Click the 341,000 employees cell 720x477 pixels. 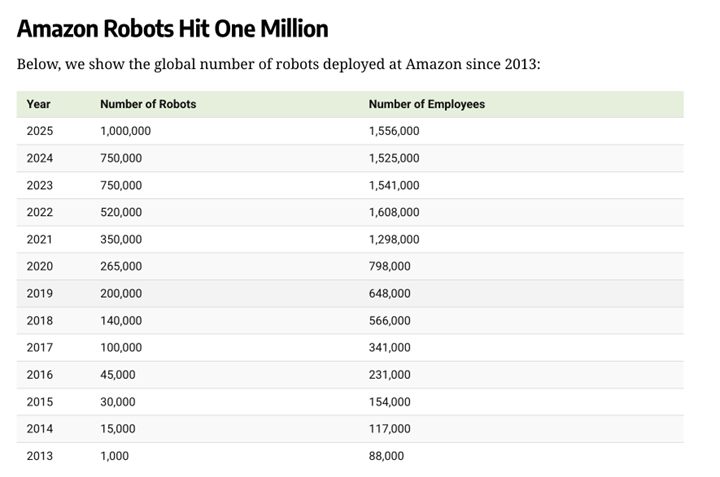pos(389,347)
